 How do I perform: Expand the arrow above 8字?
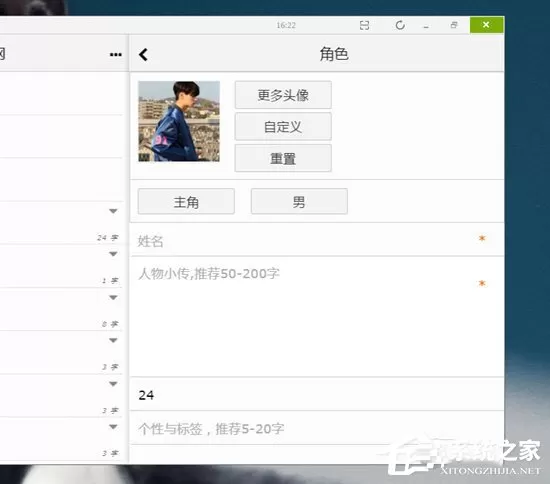113,297
